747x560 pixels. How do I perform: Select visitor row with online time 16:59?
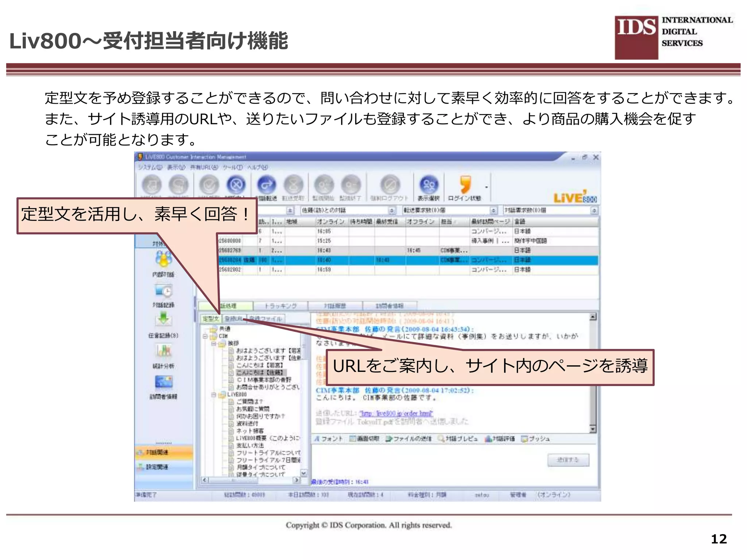click(408, 269)
